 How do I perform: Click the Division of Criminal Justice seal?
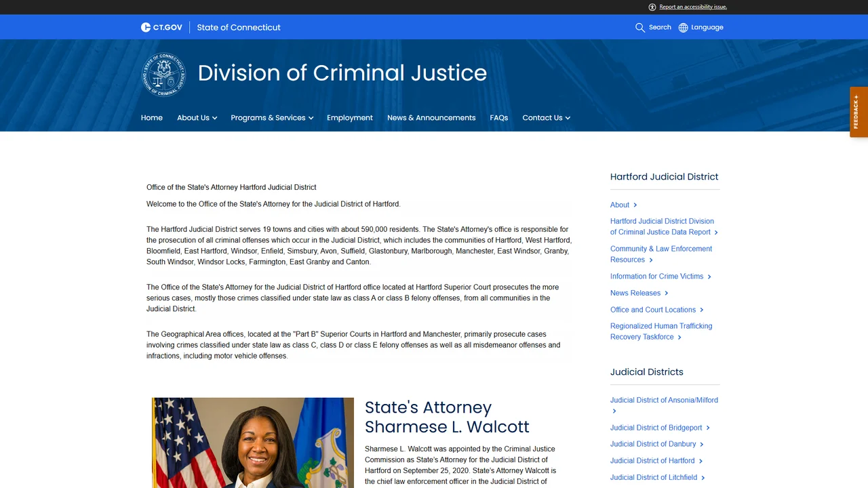pyautogui.click(x=163, y=75)
